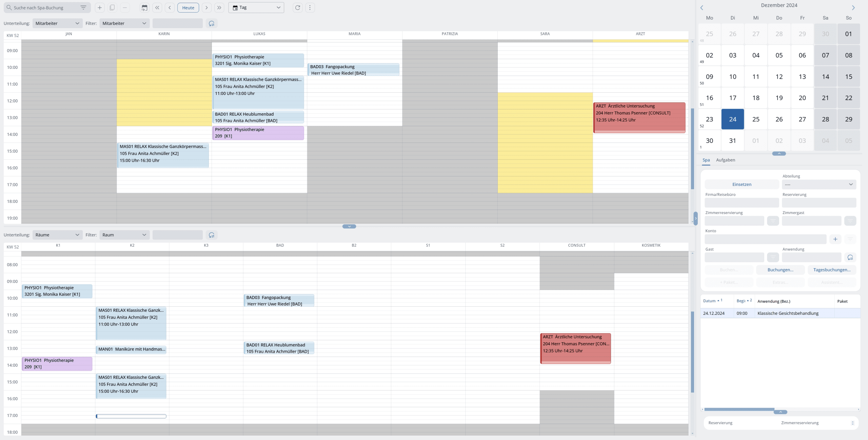
Task: Click the Heute button
Action: (188, 7)
